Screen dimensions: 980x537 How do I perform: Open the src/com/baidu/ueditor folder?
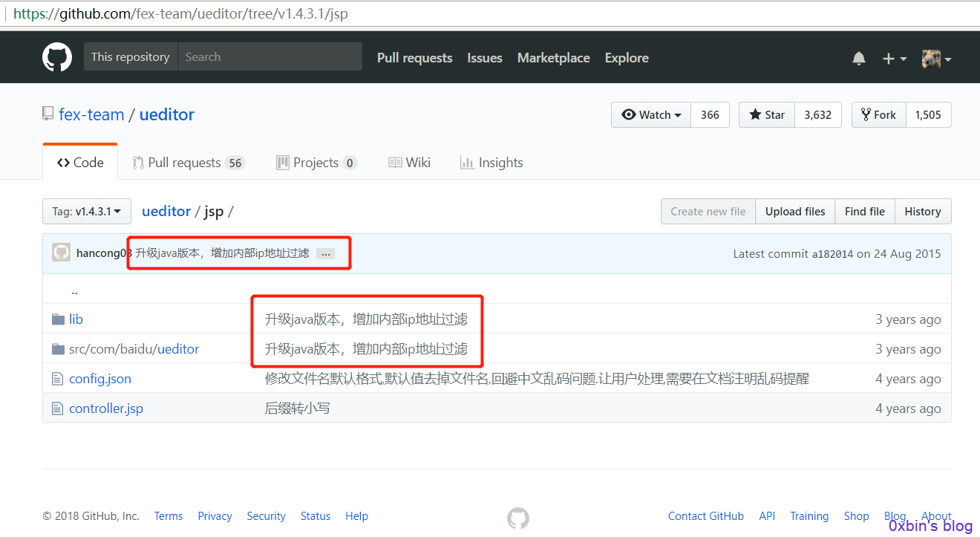click(x=134, y=349)
